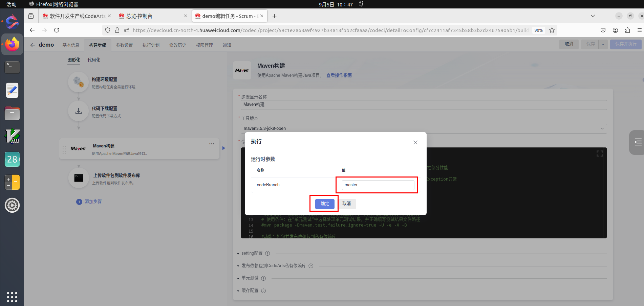
Task: Open the dropdown arrow beside 保存
Action: [x=603, y=44]
